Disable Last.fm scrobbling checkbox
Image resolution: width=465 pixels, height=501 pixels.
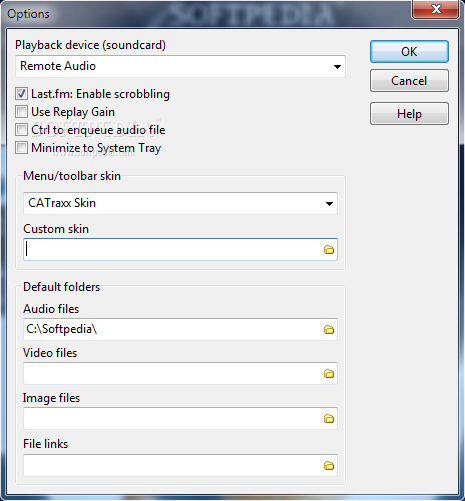coord(21,94)
